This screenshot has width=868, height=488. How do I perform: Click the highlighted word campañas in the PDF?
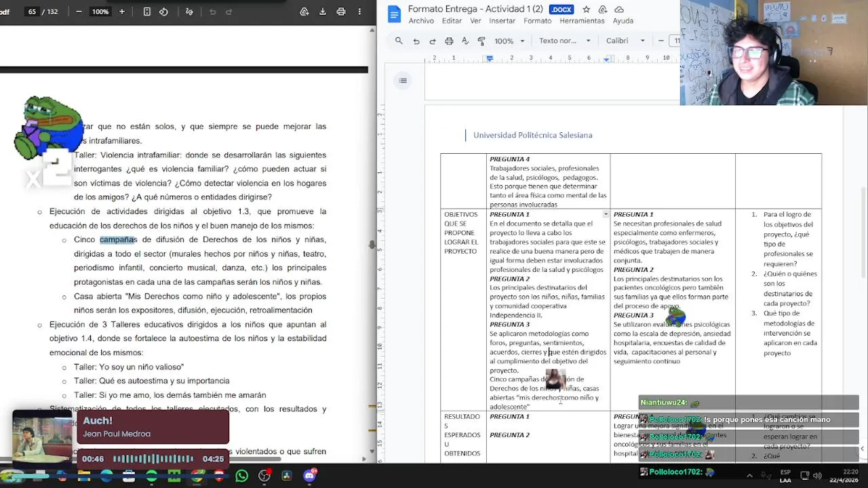(x=118, y=239)
